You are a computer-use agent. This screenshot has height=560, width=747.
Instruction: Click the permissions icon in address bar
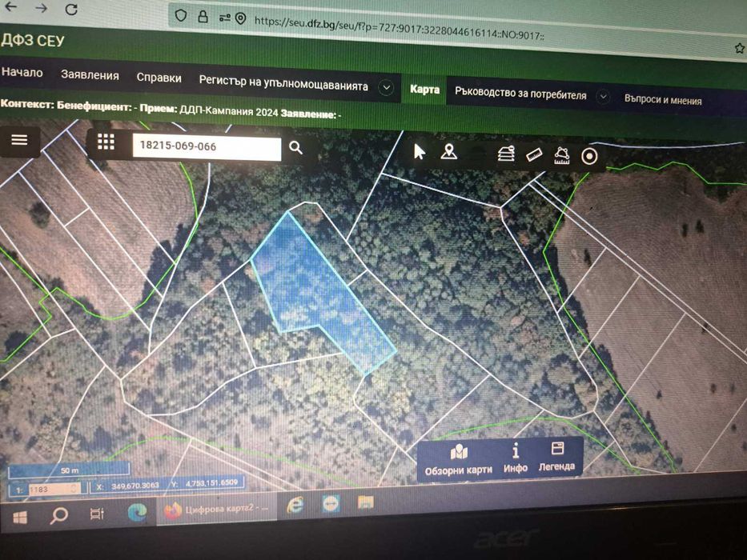pyautogui.click(x=224, y=18)
